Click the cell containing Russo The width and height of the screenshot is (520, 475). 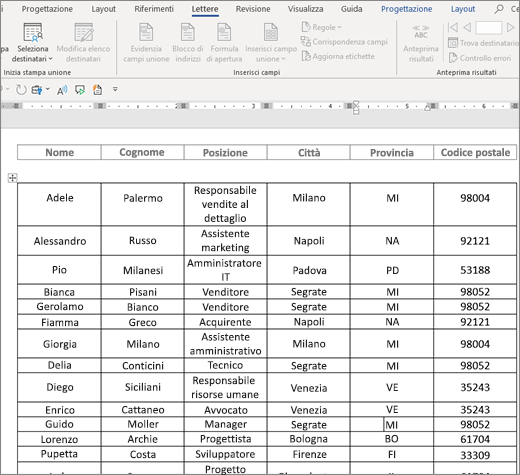(x=142, y=241)
